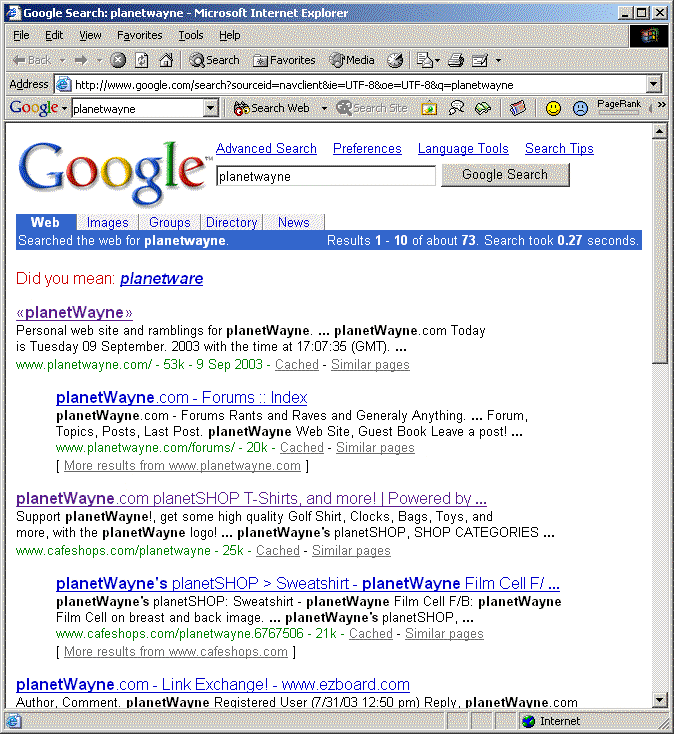Expand the Address bar dropdown arrow
The image size is (674, 734).
pos(654,85)
